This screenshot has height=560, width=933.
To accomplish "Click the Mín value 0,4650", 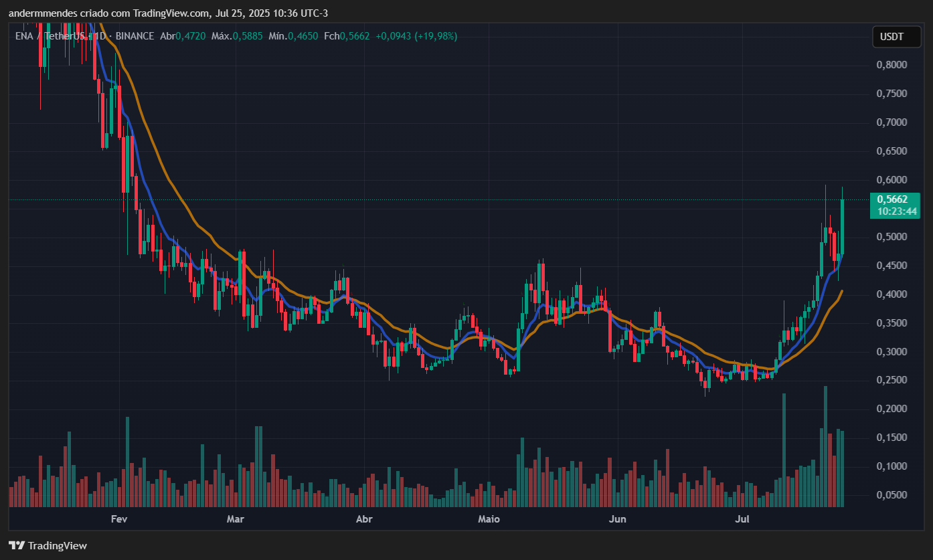I will [x=303, y=36].
